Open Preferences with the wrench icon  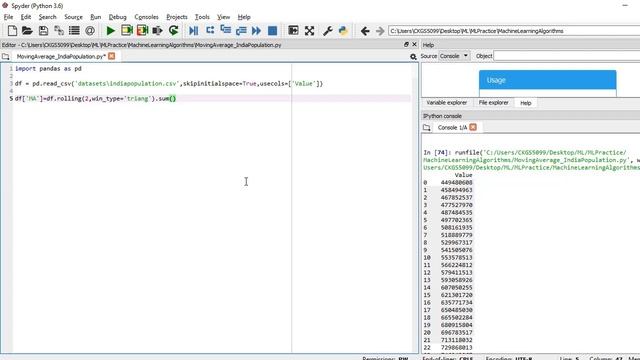coord(327,31)
